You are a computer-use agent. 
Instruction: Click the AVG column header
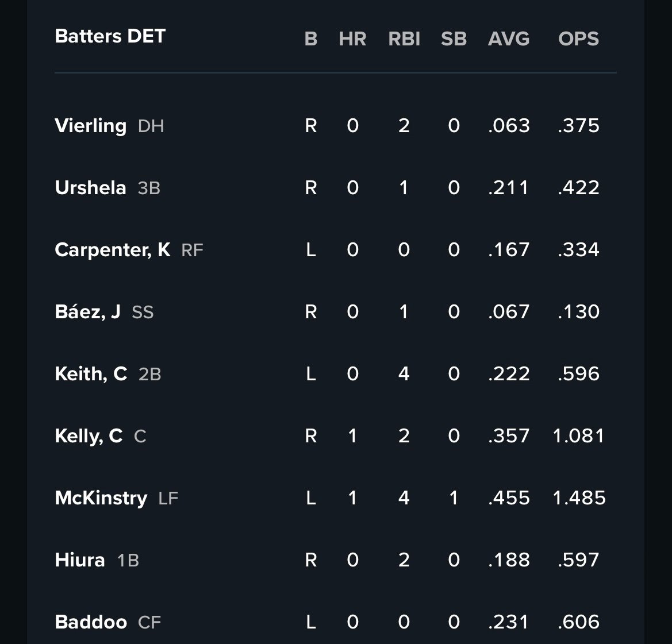[x=509, y=39]
